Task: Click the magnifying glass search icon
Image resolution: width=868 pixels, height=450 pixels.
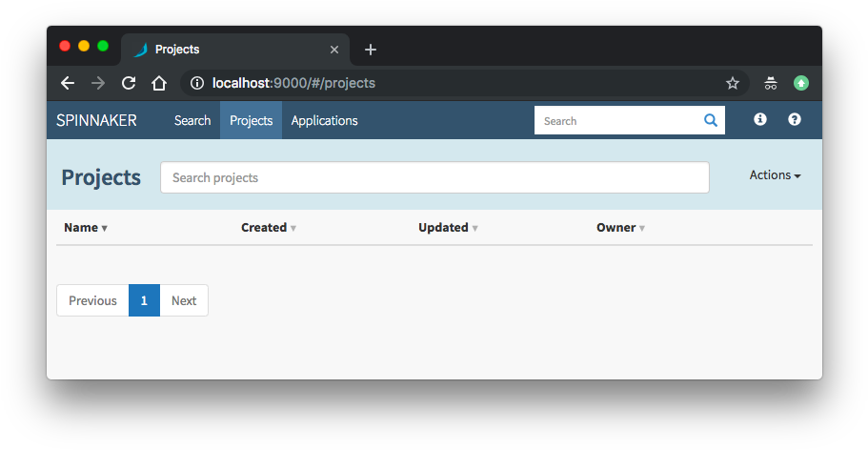Action: (x=710, y=120)
